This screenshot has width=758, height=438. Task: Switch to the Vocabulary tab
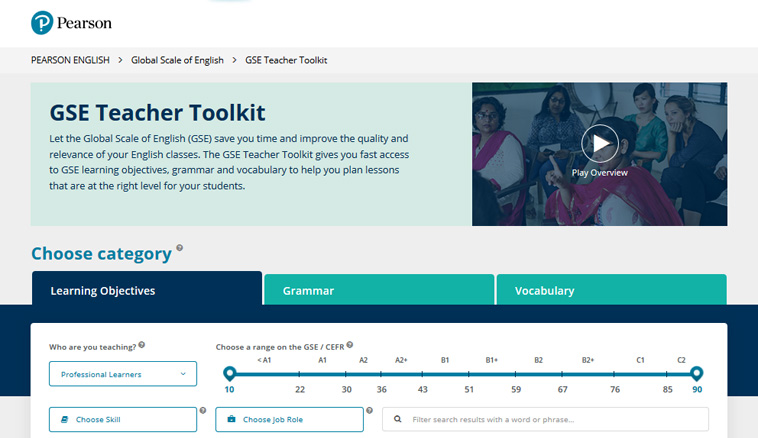[612, 290]
